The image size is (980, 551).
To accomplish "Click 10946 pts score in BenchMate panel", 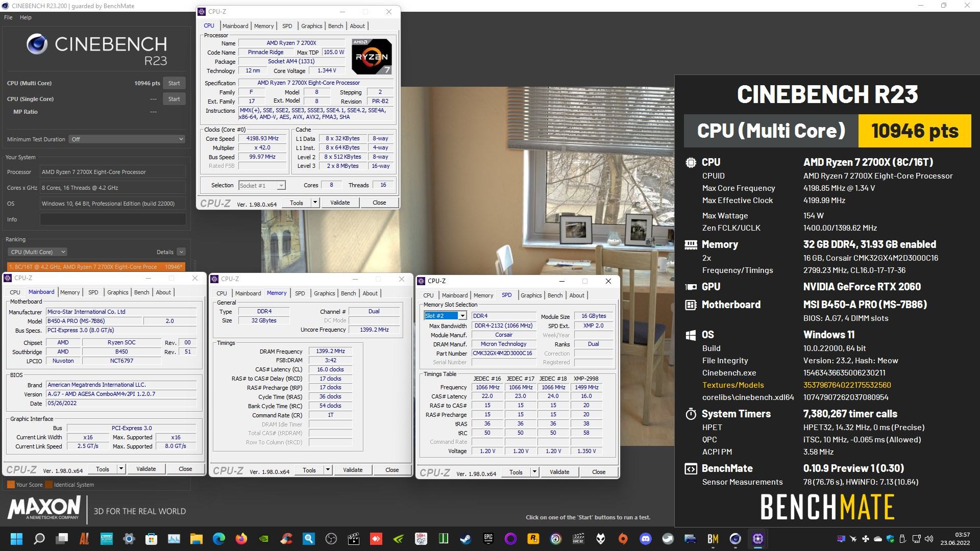I will pos(915,131).
